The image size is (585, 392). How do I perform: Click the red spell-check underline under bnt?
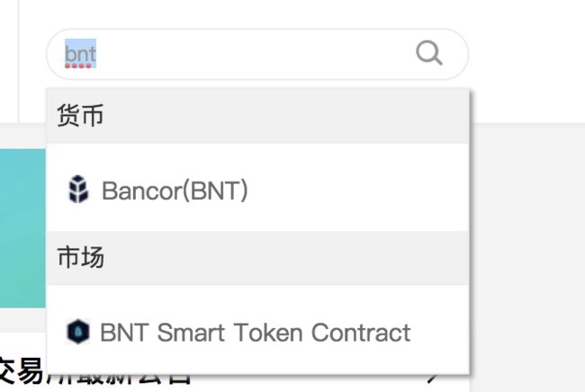pyautogui.click(x=78, y=66)
